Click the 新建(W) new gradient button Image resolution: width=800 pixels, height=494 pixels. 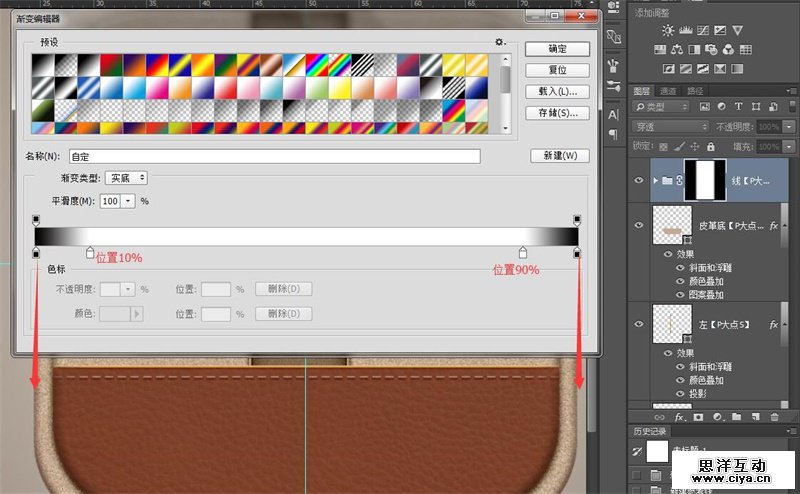[559, 156]
